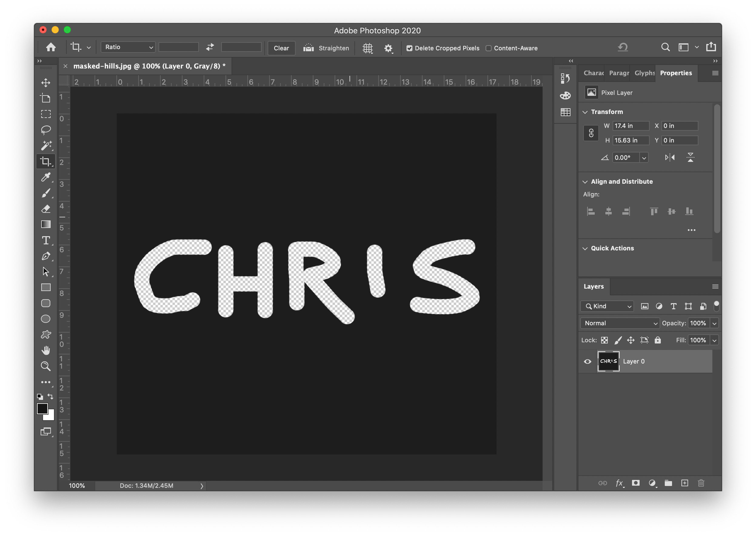Click the layer Width input field

tap(630, 126)
